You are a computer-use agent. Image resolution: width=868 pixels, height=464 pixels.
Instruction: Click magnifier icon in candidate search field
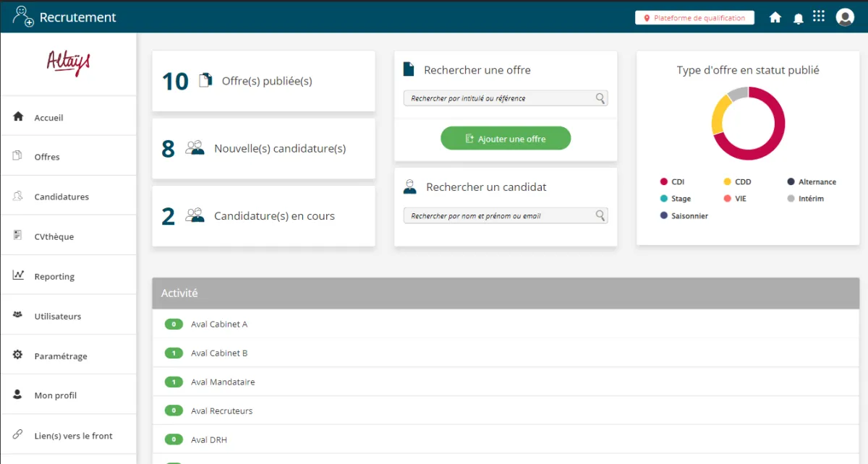click(600, 215)
